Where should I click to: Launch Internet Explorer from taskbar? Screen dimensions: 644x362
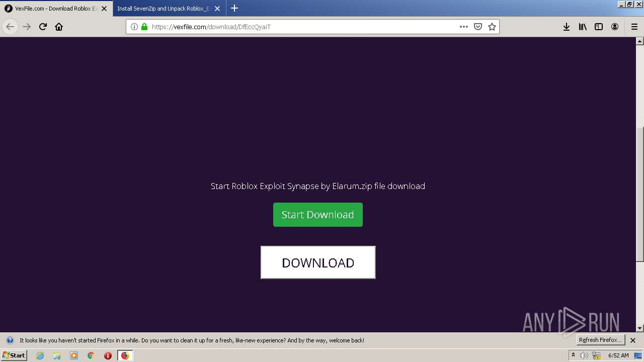click(40, 355)
